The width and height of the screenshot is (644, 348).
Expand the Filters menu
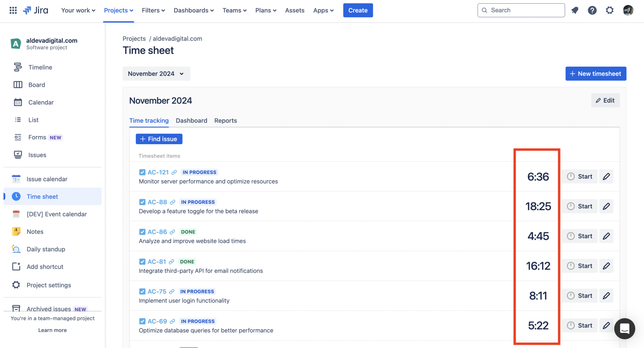pyautogui.click(x=153, y=10)
